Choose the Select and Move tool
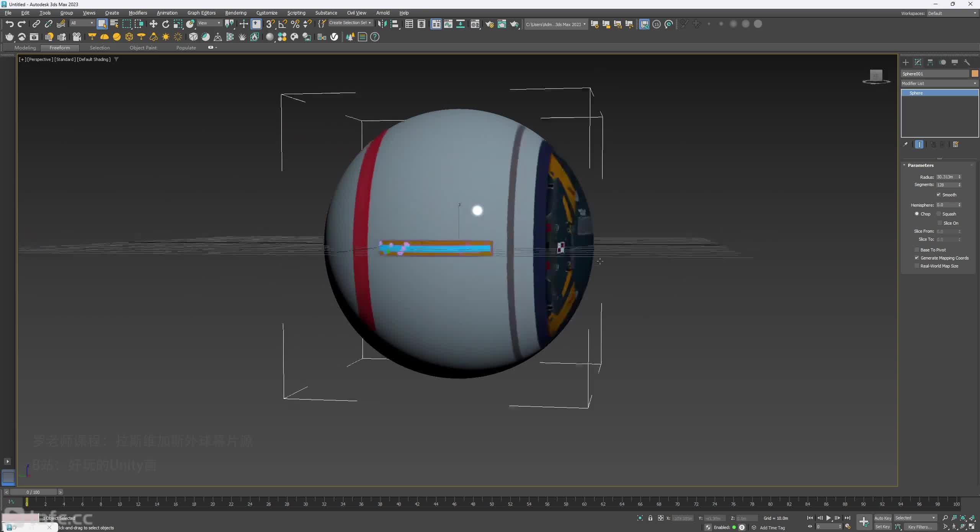This screenshot has width=980, height=532. click(153, 24)
